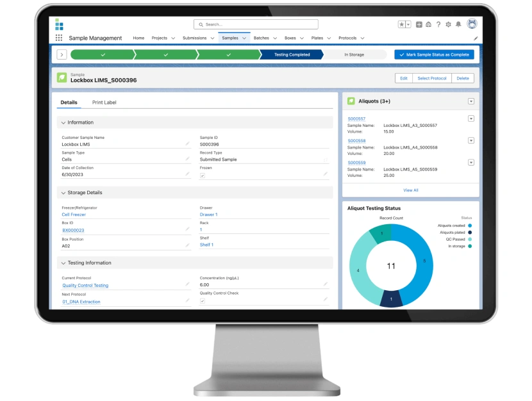Click the edit navigation pencil icon
This screenshot has width=532, height=401.
click(476, 38)
